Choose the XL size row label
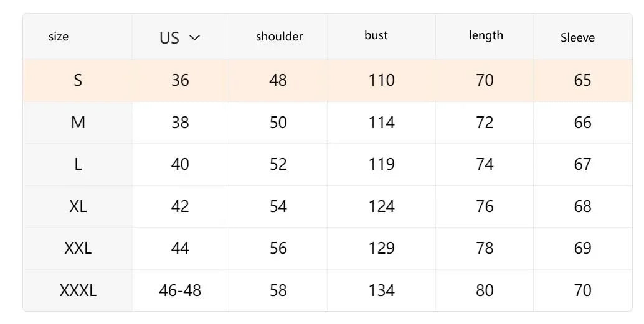This screenshot has width=644, height=324. point(78,206)
